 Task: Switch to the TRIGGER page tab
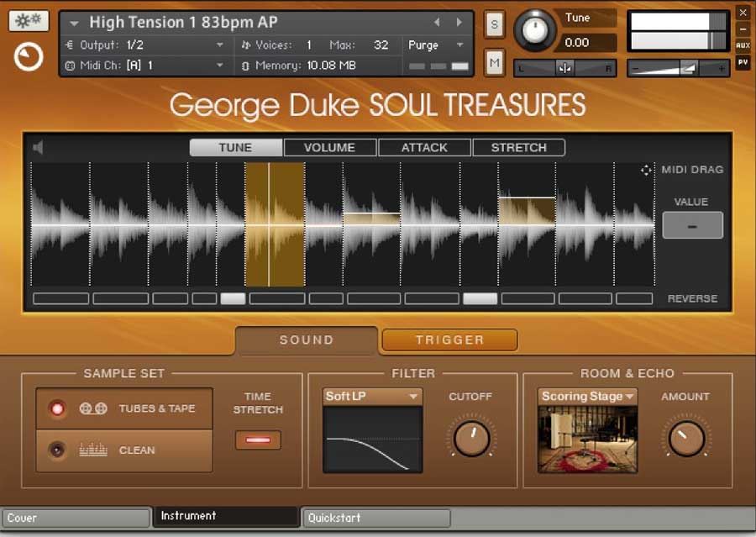(450, 340)
